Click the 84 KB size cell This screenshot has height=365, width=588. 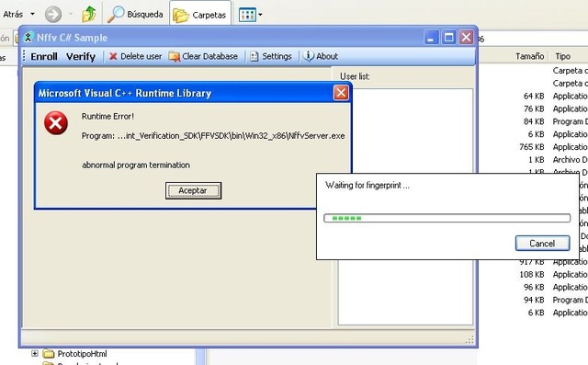(534, 121)
